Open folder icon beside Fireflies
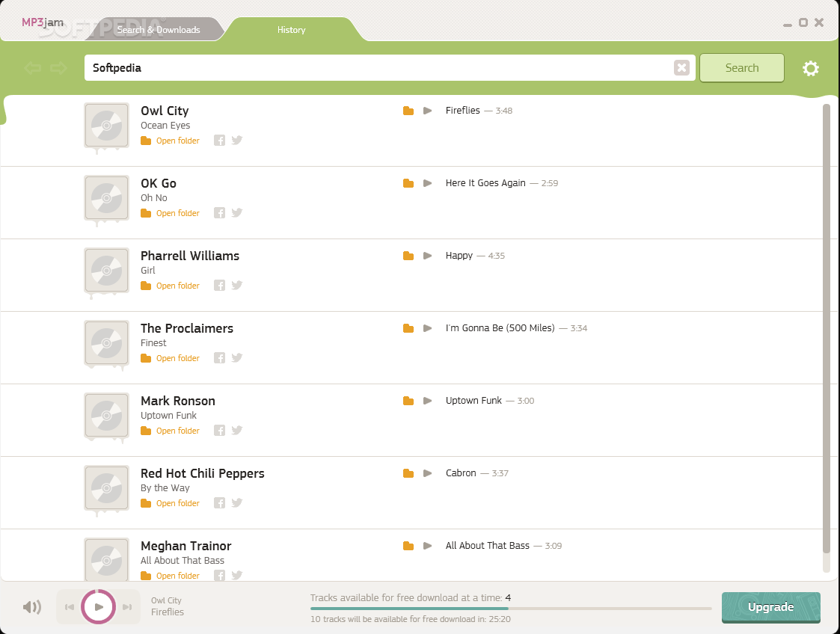The image size is (840, 634). pyautogui.click(x=408, y=111)
